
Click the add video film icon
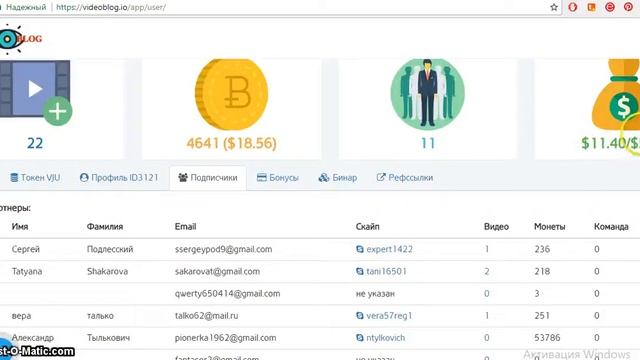click(36, 93)
